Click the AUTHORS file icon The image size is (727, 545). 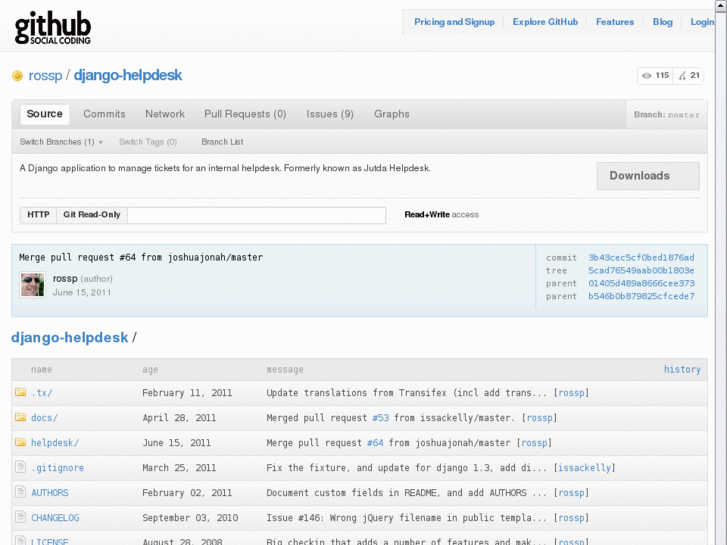click(20, 492)
